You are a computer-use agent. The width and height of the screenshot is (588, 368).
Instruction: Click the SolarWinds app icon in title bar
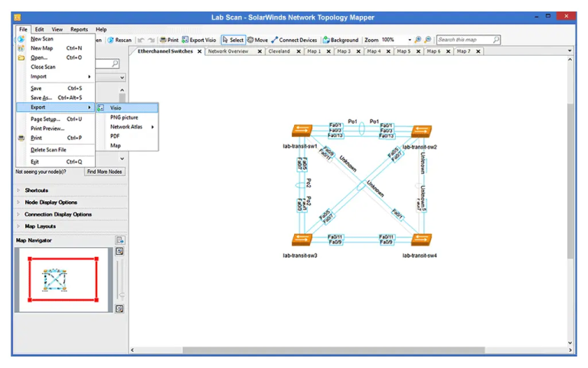click(18, 18)
